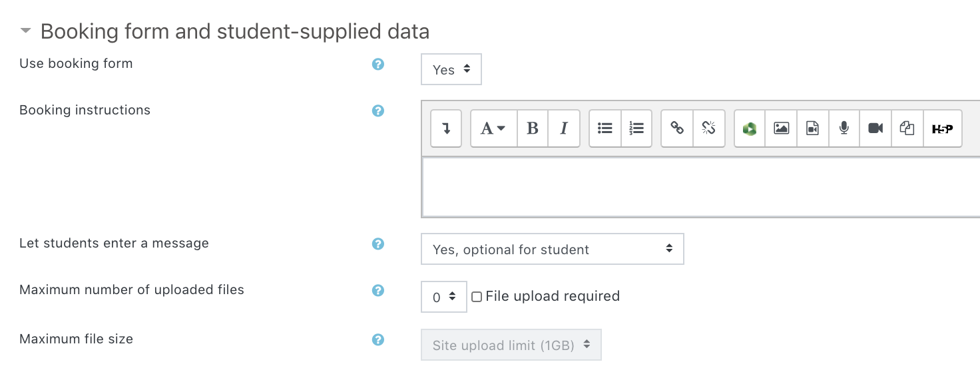The width and height of the screenshot is (980, 370).
Task: Insert an unordered bullet list
Action: [x=605, y=128]
